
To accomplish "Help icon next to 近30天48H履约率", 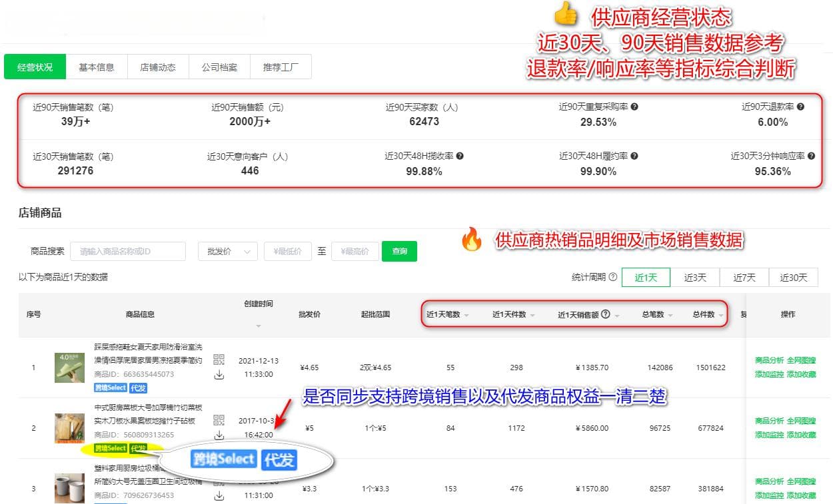I will pos(634,156).
